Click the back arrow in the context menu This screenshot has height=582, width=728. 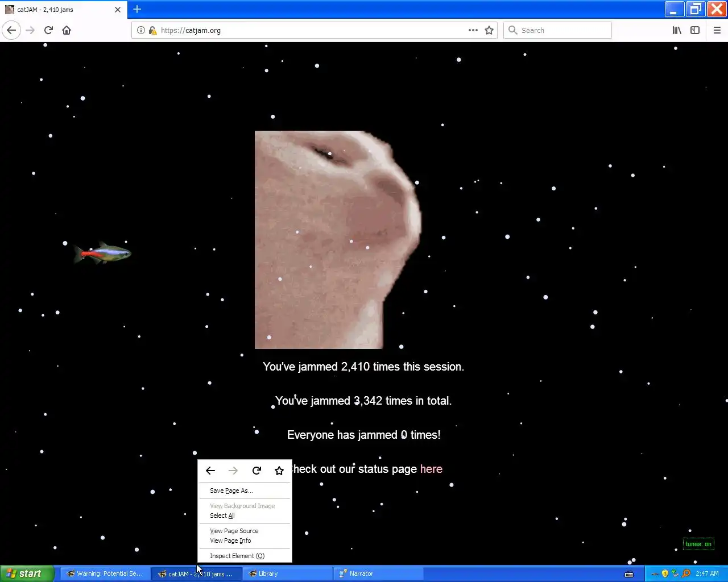click(x=210, y=471)
